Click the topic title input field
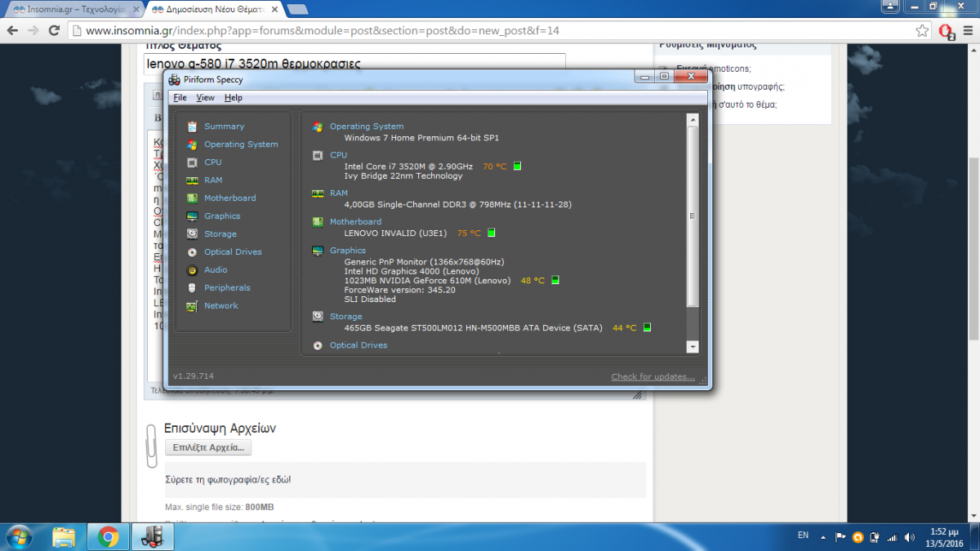The height and width of the screenshot is (551, 980). [x=355, y=64]
